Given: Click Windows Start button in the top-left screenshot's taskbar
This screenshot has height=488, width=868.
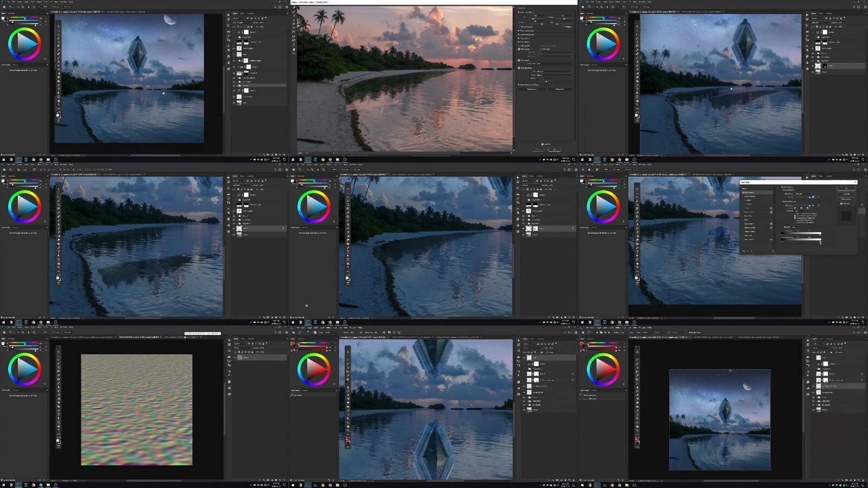Looking at the screenshot, I should click(4, 160).
